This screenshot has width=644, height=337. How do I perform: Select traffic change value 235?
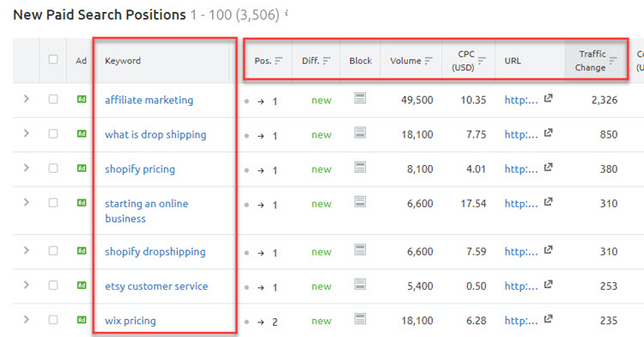(608, 321)
